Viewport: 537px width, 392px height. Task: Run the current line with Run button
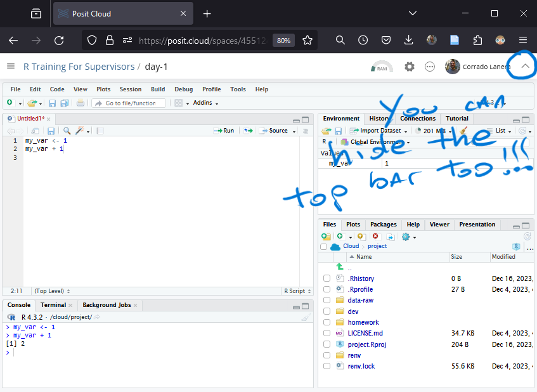[224, 131]
